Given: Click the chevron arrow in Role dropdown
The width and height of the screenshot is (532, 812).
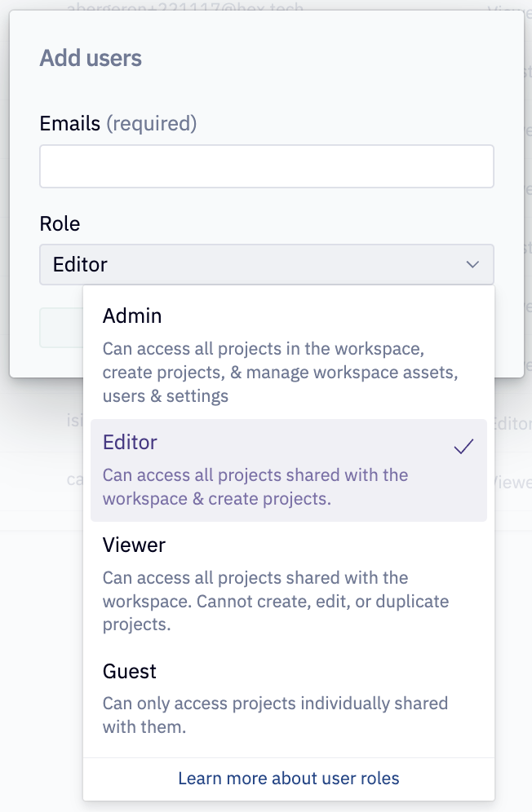Looking at the screenshot, I should click(x=472, y=265).
